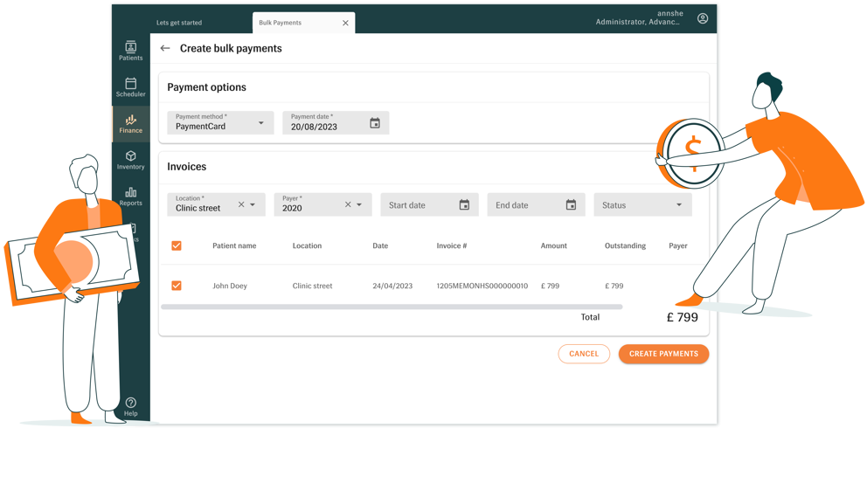Open the End date calendar icon
The width and height of the screenshot is (867, 504).
(572, 204)
